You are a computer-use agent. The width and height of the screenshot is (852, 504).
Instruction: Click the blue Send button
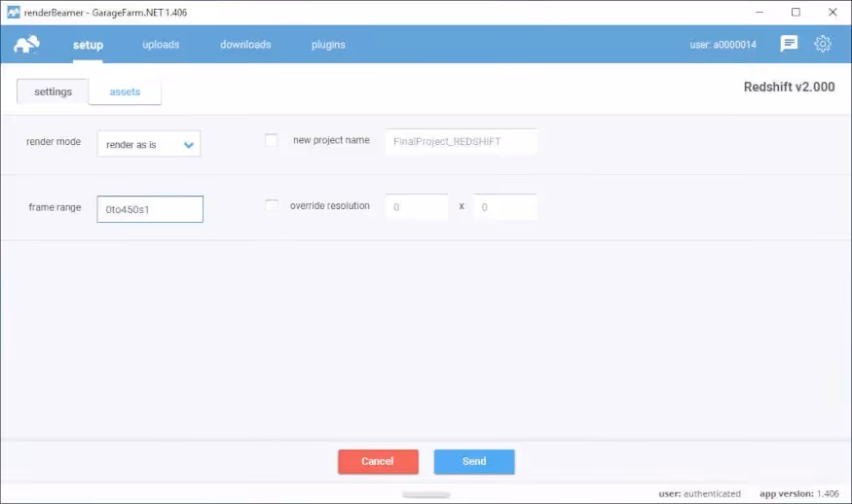click(474, 461)
